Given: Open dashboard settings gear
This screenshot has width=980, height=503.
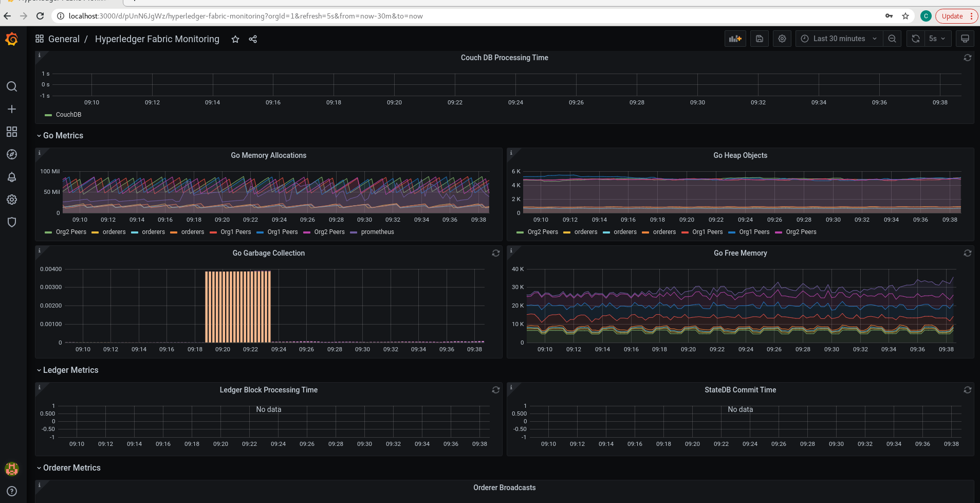Looking at the screenshot, I should coord(782,39).
